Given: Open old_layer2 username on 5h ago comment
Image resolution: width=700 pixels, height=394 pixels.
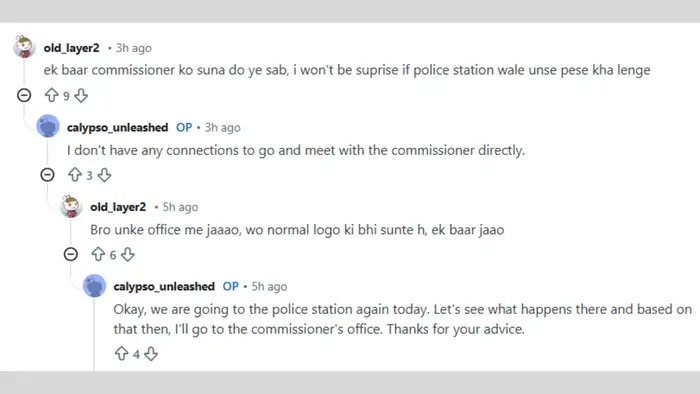Looking at the screenshot, I should [x=118, y=207].
